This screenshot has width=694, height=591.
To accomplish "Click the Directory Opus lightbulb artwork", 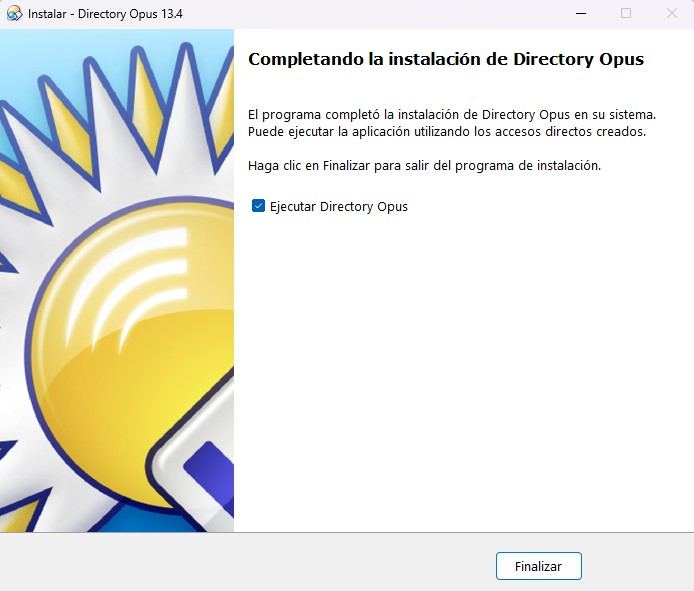I will 117,281.
